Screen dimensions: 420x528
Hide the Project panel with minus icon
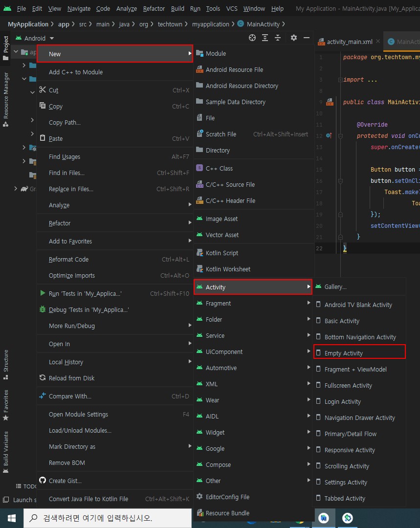[307, 38]
